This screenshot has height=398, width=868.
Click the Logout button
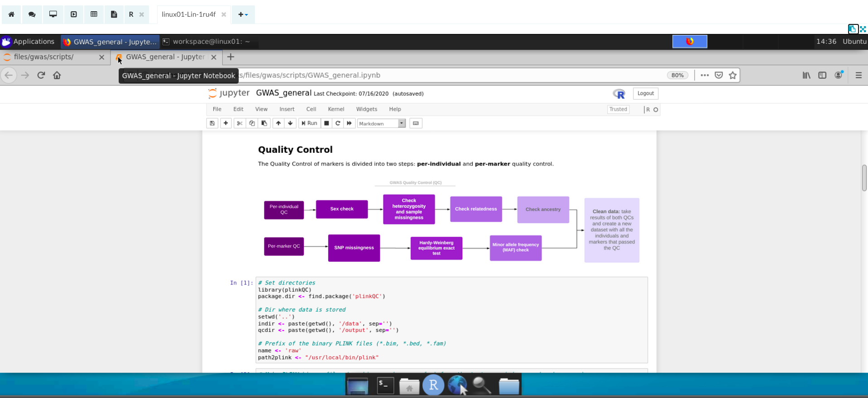coord(645,94)
